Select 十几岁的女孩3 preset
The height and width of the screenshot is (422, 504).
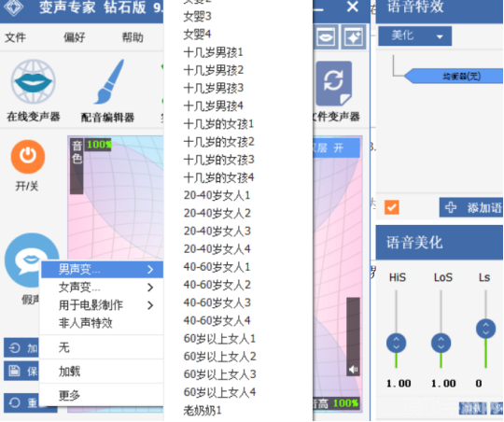(x=219, y=160)
